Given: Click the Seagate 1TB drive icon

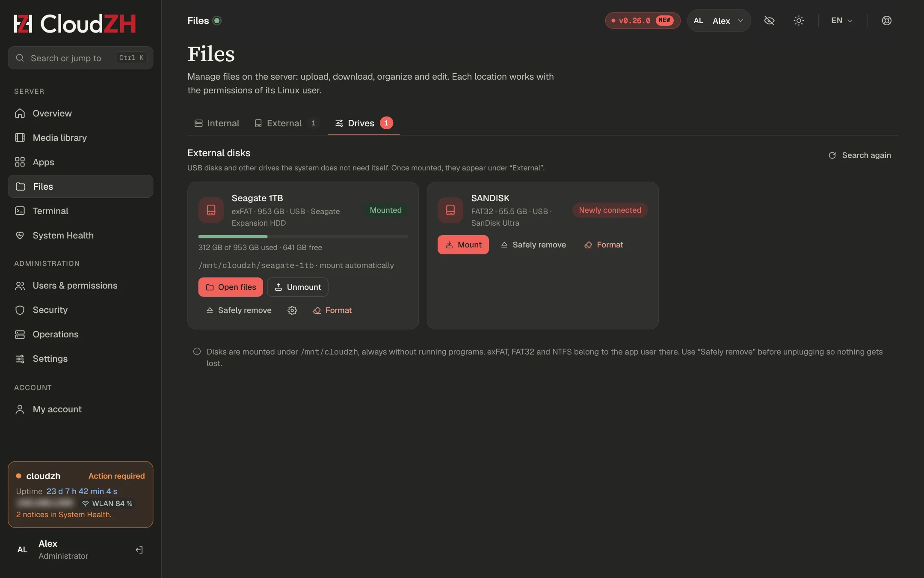Looking at the screenshot, I should (x=211, y=210).
